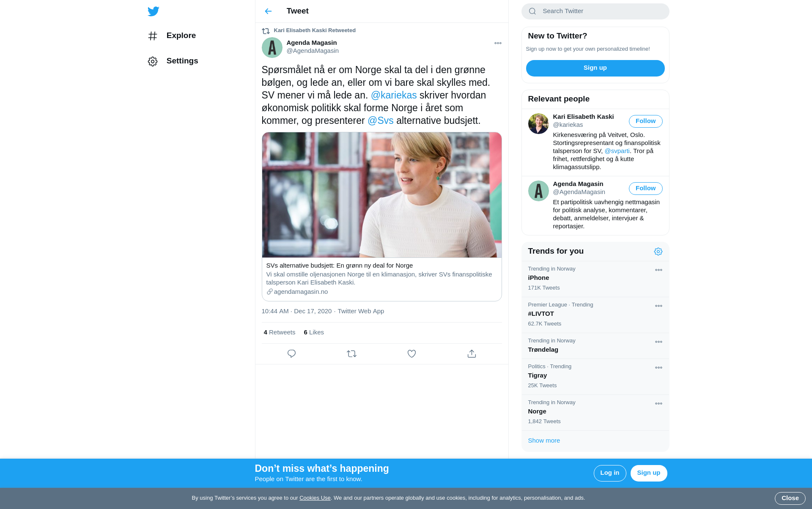812x509 pixels.
Task: Close the cookies notice bar
Action: coord(790,498)
